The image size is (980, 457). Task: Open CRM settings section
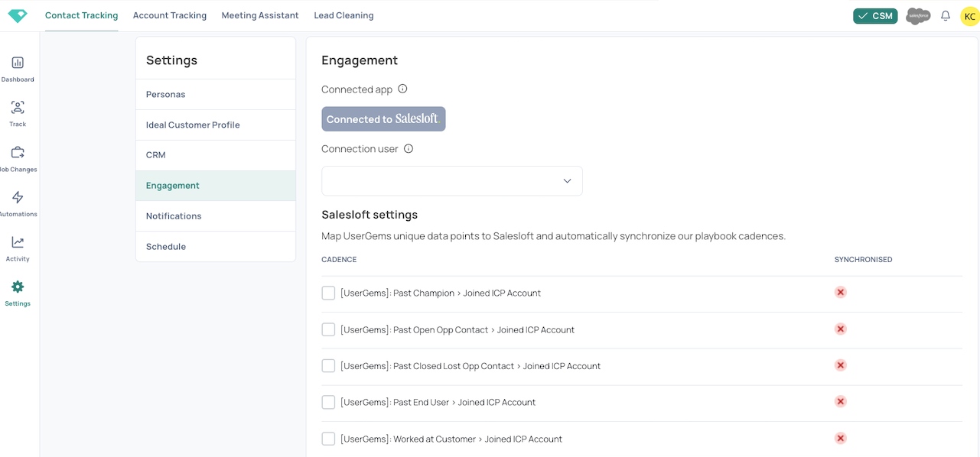click(216, 155)
